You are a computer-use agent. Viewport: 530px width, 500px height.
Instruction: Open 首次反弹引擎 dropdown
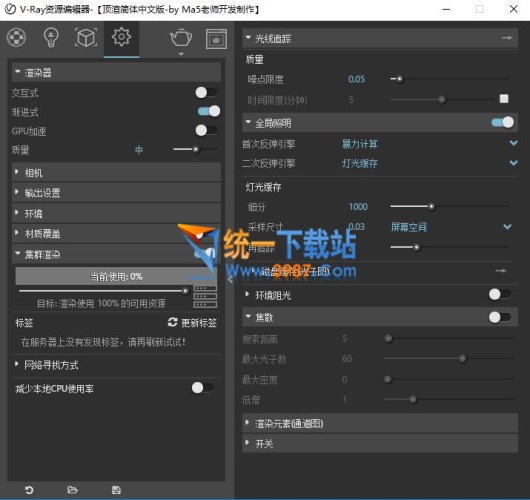[430, 144]
